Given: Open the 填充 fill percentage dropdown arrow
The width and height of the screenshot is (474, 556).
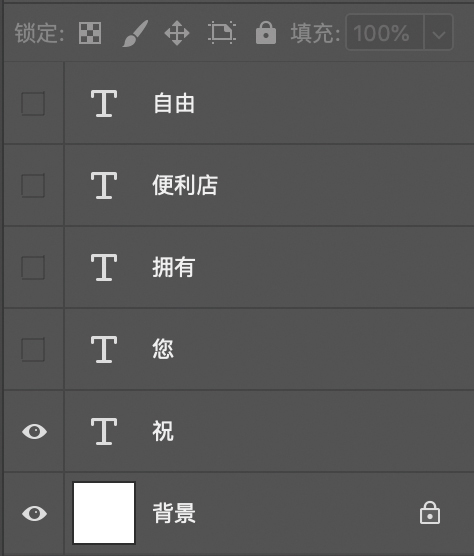Looking at the screenshot, I should [439, 33].
